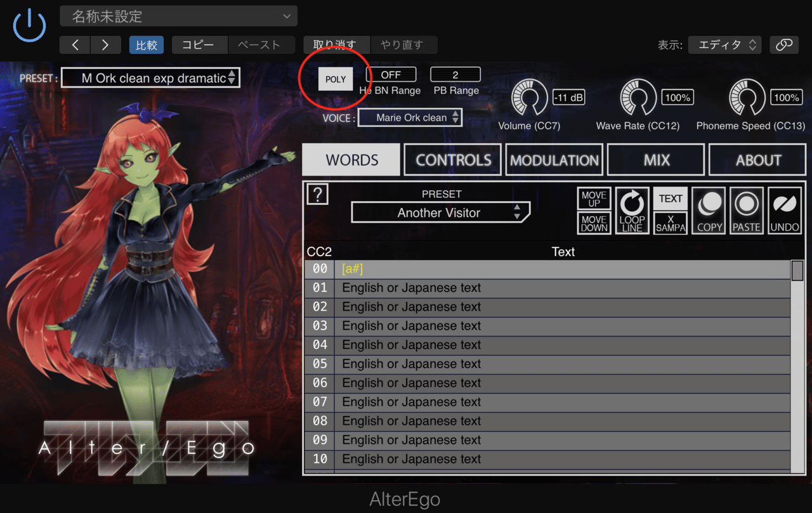Click the COPY icon in the words panel
The height and width of the screenshot is (513, 812).
[708, 210]
